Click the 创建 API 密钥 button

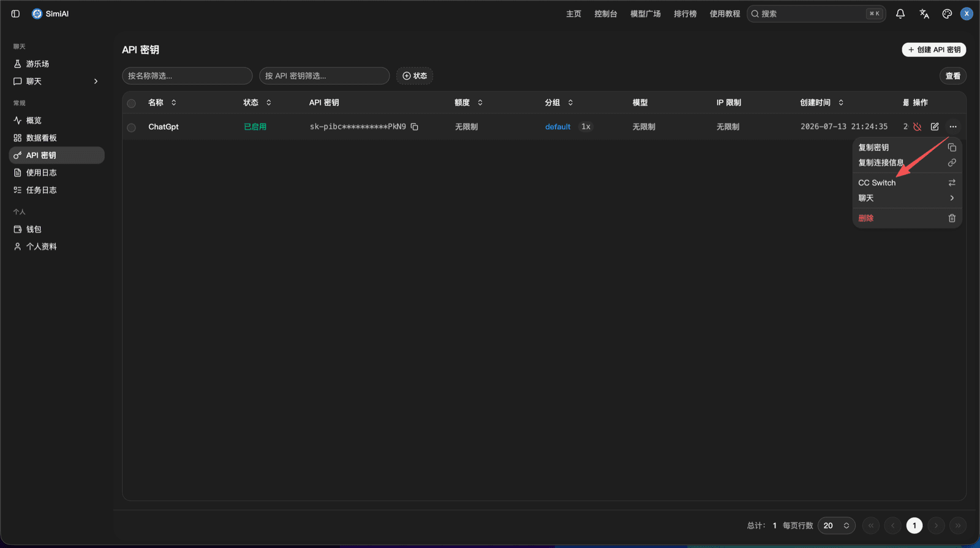(x=933, y=50)
